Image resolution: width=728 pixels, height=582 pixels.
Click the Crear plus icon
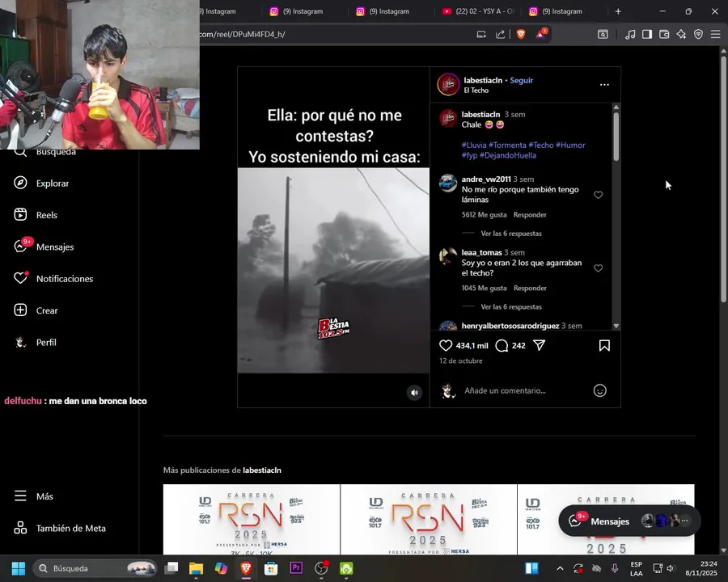(x=20, y=310)
